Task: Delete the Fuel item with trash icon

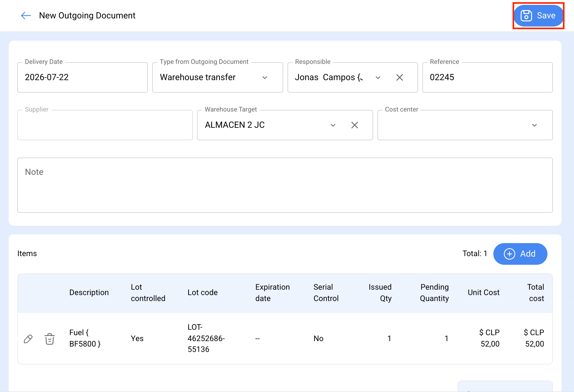Action: coord(50,339)
